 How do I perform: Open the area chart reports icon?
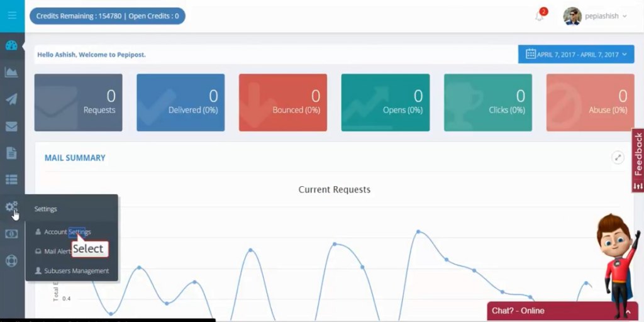[11, 72]
